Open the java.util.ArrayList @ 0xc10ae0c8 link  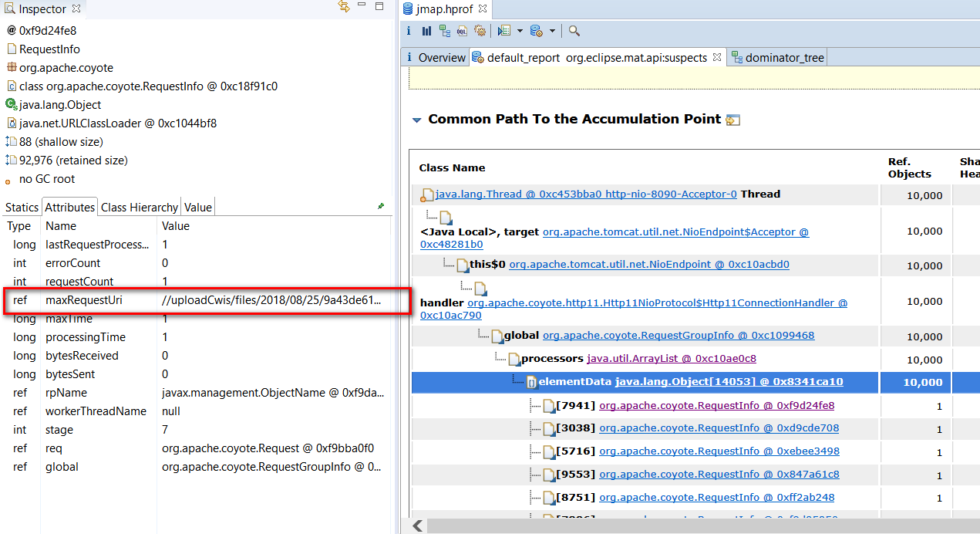[672, 359]
